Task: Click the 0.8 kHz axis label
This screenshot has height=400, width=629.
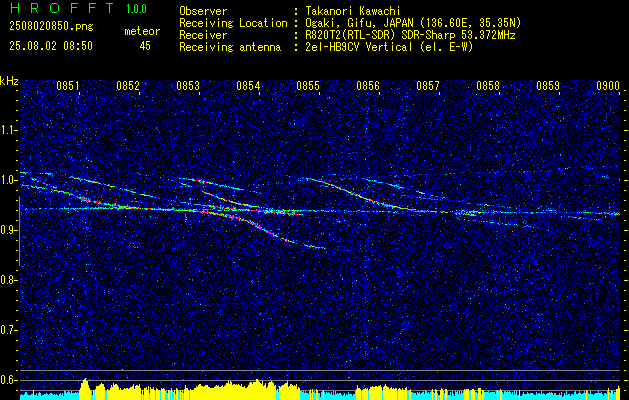Action: (8, 280)
